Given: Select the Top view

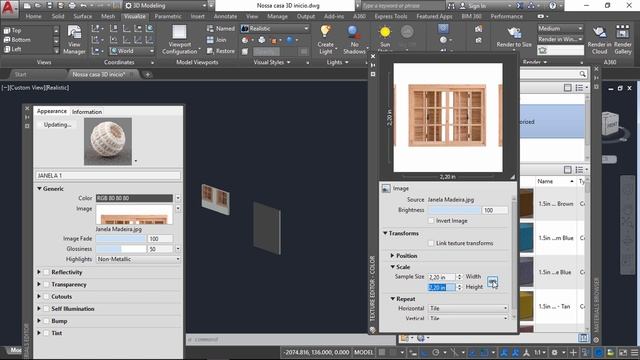Looking at the screenshot, I should 12,30.
